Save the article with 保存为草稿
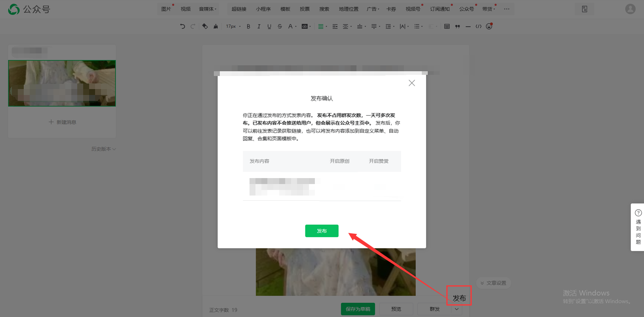Viewport: 644px width, 317px height. coord(358,309)
